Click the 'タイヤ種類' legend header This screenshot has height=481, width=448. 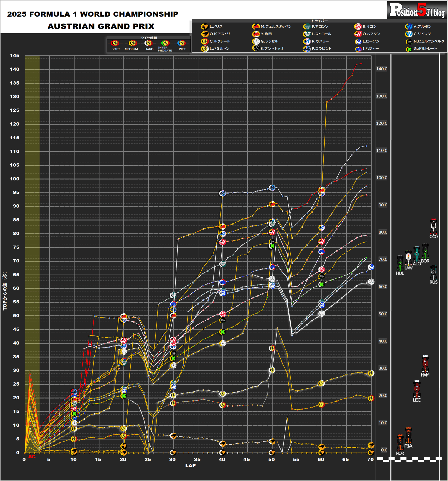149,38
